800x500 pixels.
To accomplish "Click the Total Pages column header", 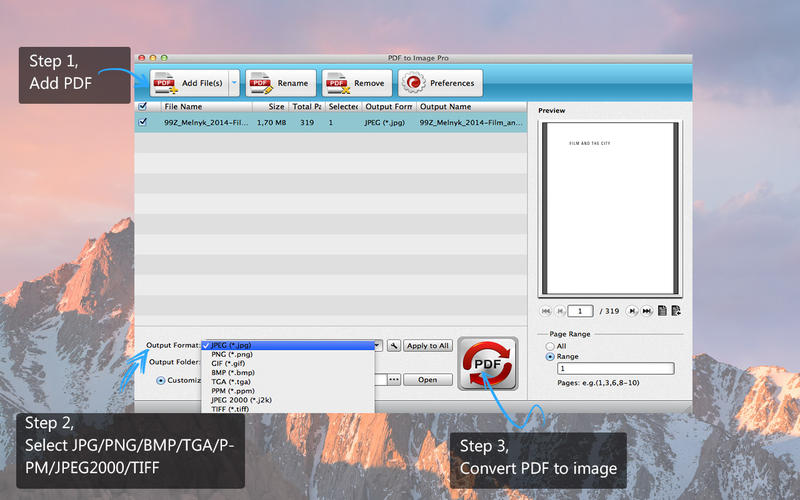I will click(x=306, y=107).
